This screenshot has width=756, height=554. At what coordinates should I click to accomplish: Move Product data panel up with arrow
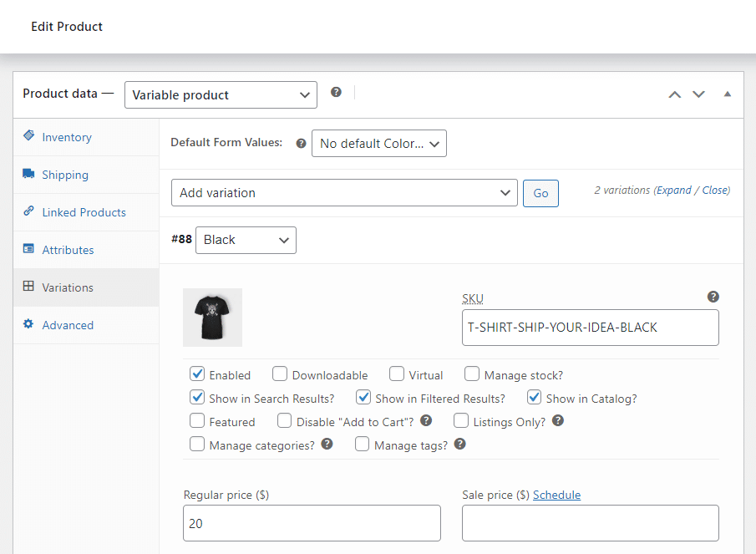pos(674,94)
